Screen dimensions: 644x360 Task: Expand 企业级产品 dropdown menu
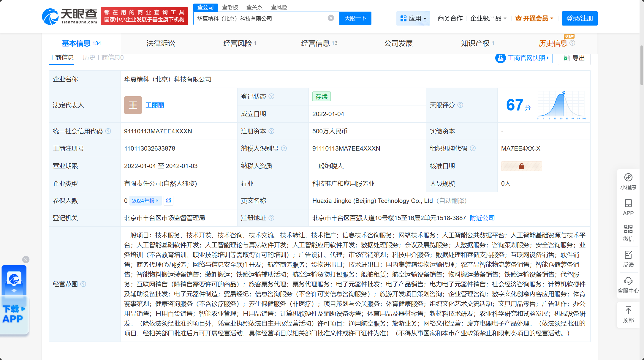[488, 18]
